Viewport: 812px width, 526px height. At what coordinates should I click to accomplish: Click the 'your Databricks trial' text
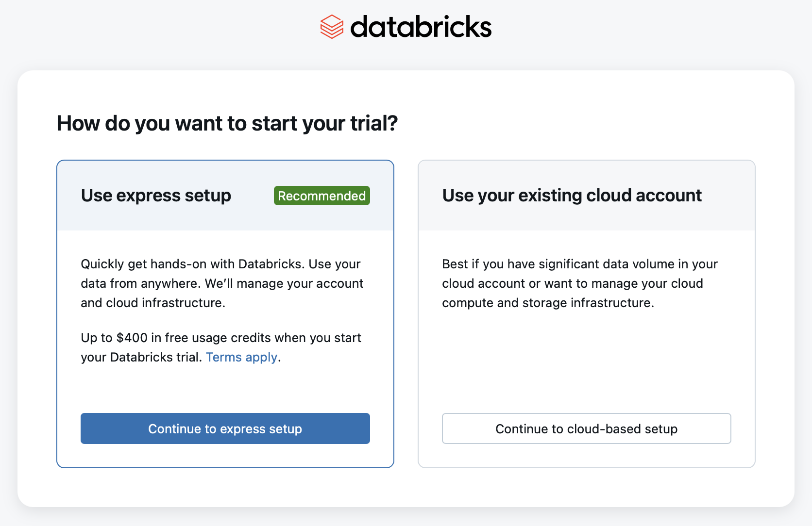141,357
